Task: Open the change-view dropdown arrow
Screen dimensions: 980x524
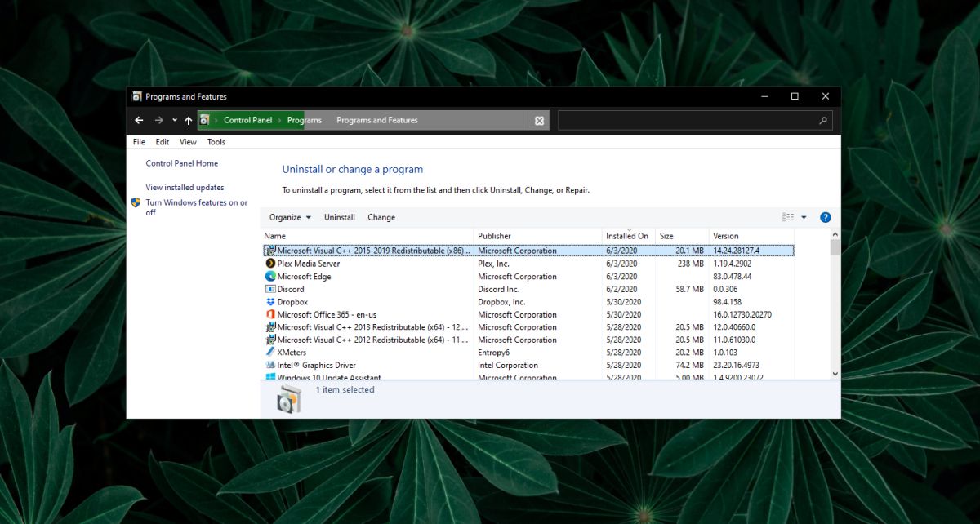Action: pyautogui.click(x=803, y=217)
